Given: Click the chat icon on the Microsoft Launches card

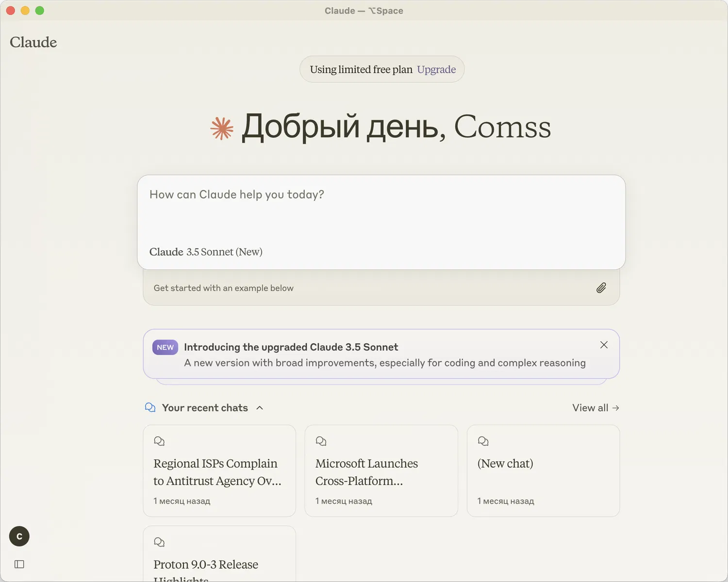Looking at the screenshot, I should tap(321, 441).
